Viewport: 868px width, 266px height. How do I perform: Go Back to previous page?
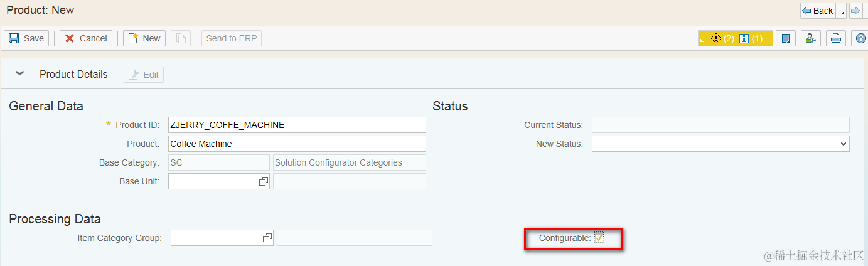click(818, 11)
